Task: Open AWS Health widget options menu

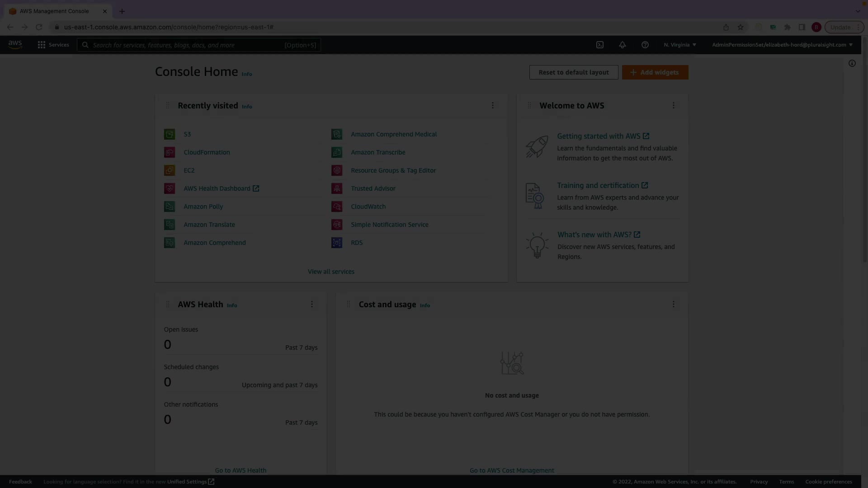Action: point(312,304)
